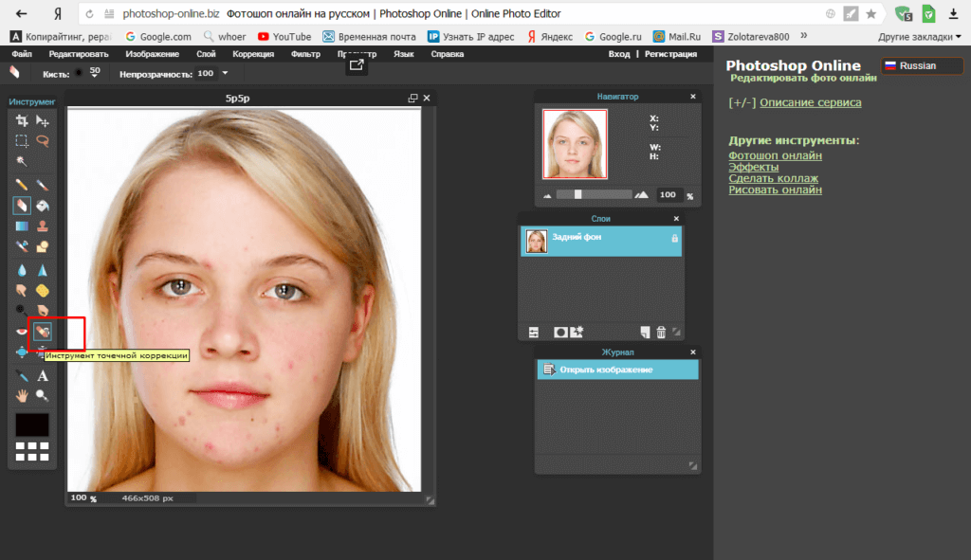Screen dimensions: 971x560
Task: Open the Сделать коллаж link
Action: pos(773,178)
